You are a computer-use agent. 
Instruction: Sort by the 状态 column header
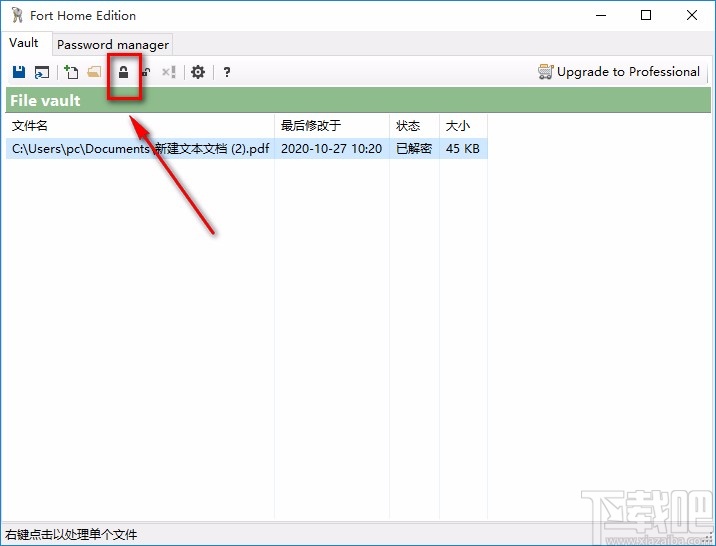pos(414,126)
